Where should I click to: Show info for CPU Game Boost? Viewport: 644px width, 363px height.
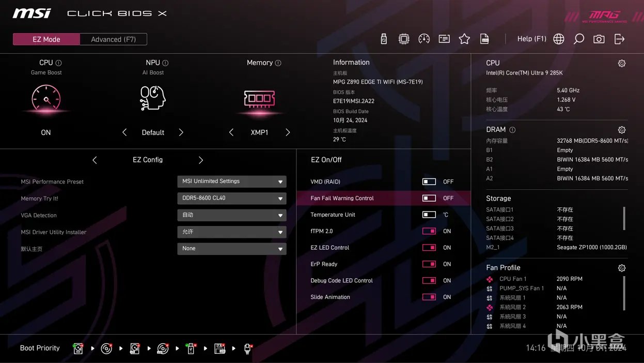[58, 63]
